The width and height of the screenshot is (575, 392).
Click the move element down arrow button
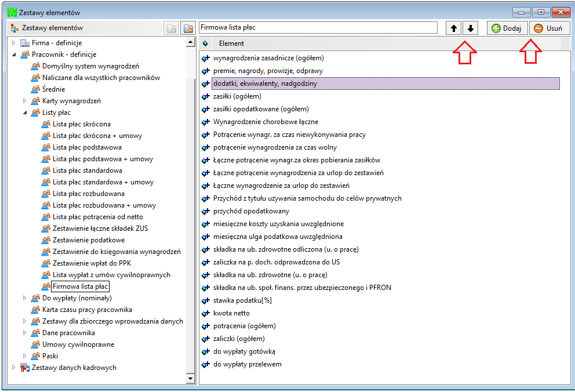click(471, 28)
